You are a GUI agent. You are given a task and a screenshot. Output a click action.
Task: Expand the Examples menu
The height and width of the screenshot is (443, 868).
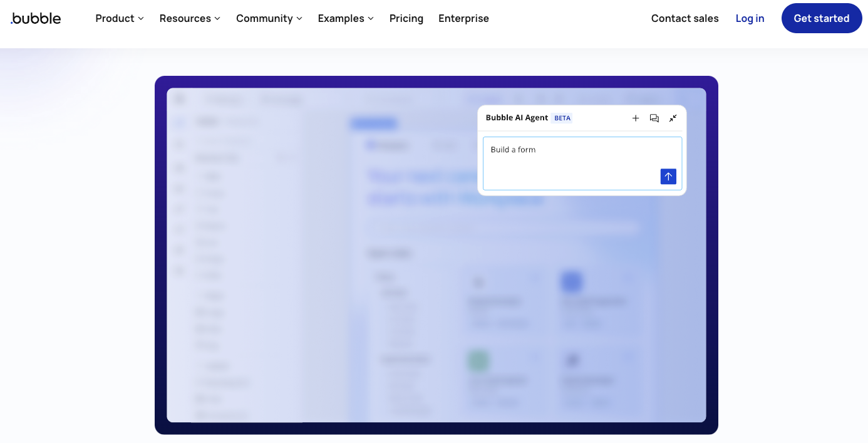click(346, 18)
